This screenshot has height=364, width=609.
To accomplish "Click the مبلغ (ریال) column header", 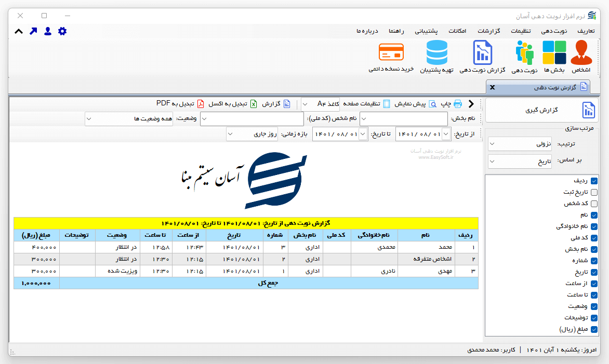I will (x=36, y=235).
